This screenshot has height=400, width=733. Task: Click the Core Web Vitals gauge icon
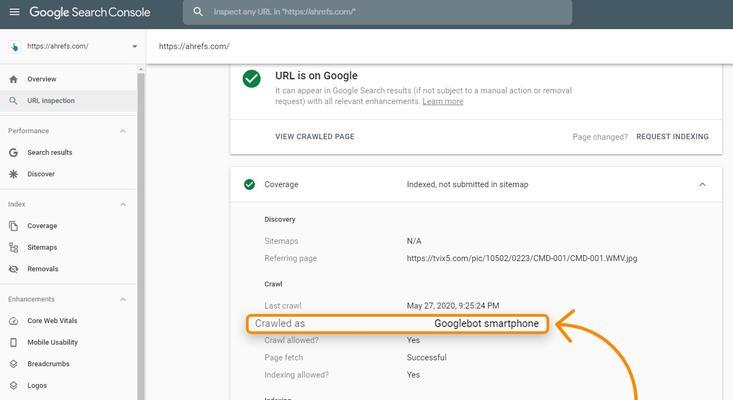[14, 321]
